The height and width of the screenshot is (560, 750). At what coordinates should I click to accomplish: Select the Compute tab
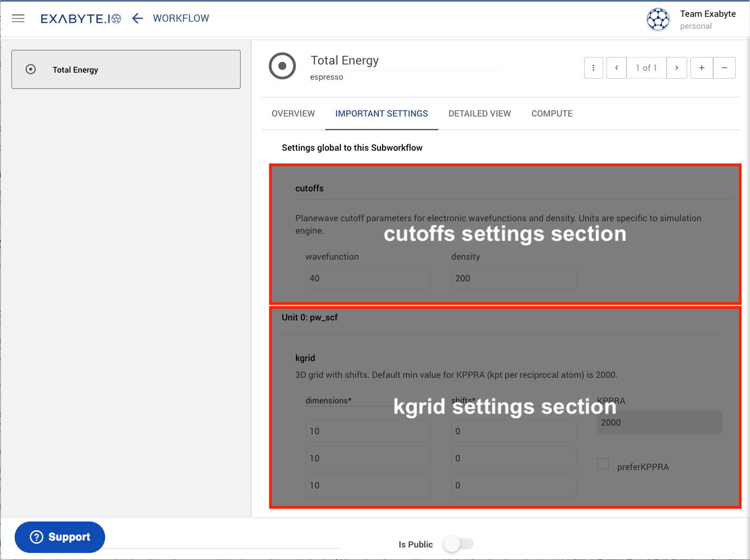click(552, 114)
